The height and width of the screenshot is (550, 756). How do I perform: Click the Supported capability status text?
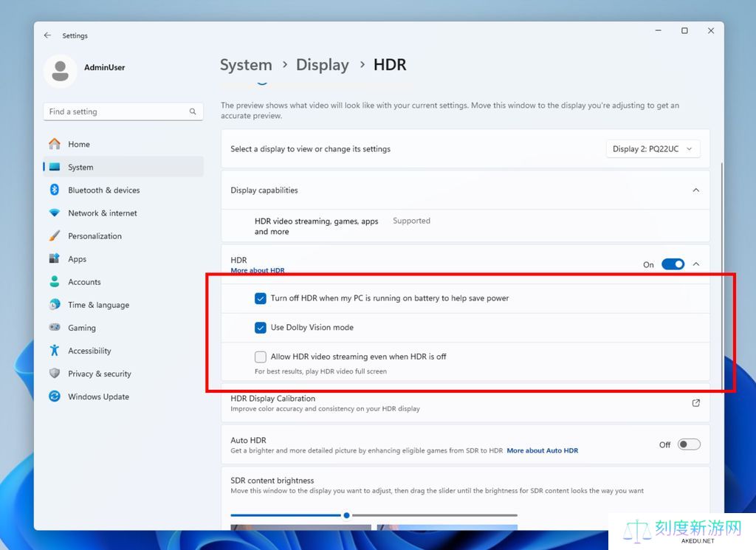411,221
